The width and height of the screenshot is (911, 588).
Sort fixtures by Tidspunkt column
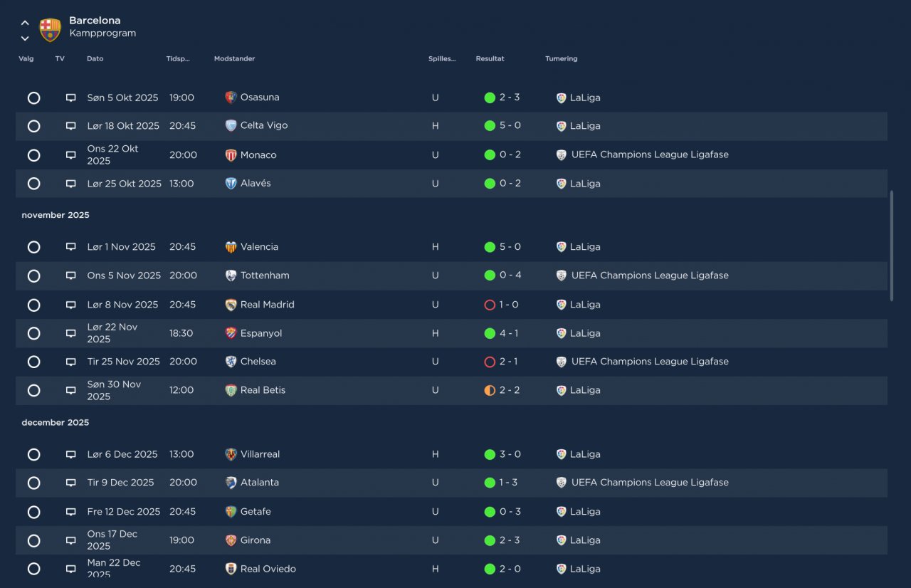click(x=178, y=58)
